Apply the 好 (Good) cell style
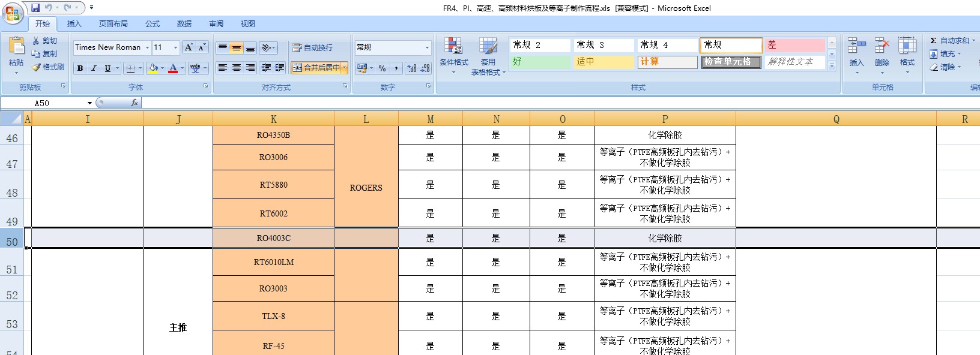This screenshot has height=355, width=980. click(540, 62)
